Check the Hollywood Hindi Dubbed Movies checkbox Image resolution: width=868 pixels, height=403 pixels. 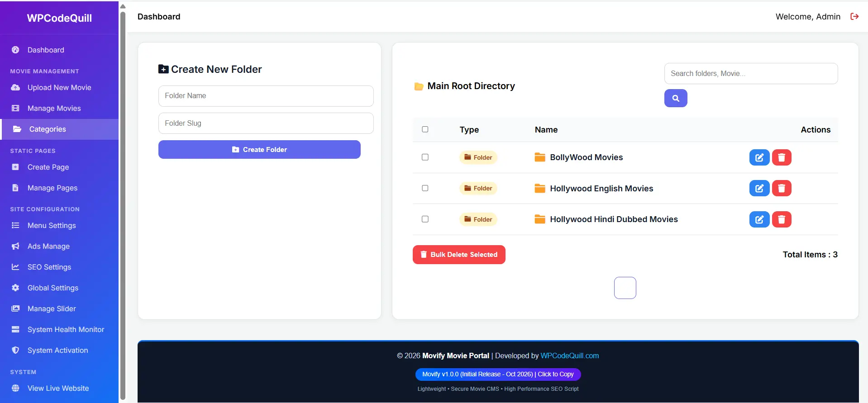pyautogui.click(x=425, y=219)
